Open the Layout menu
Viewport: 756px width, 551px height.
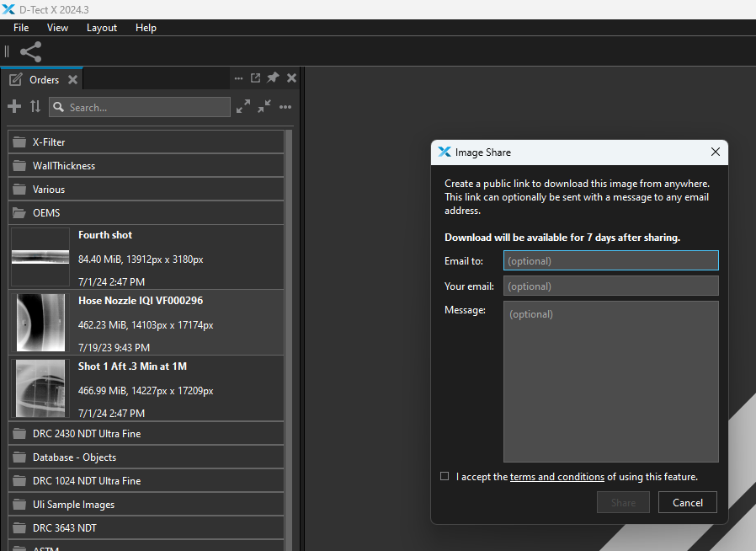tap(102, 28)
